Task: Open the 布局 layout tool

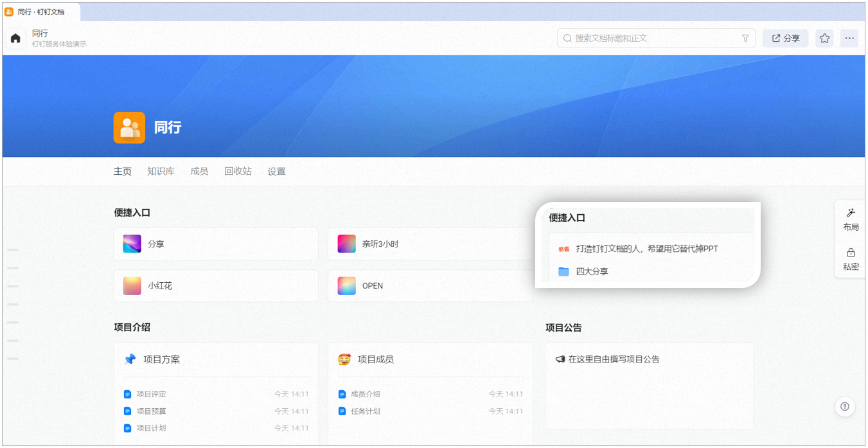Action: coord(851,220)
